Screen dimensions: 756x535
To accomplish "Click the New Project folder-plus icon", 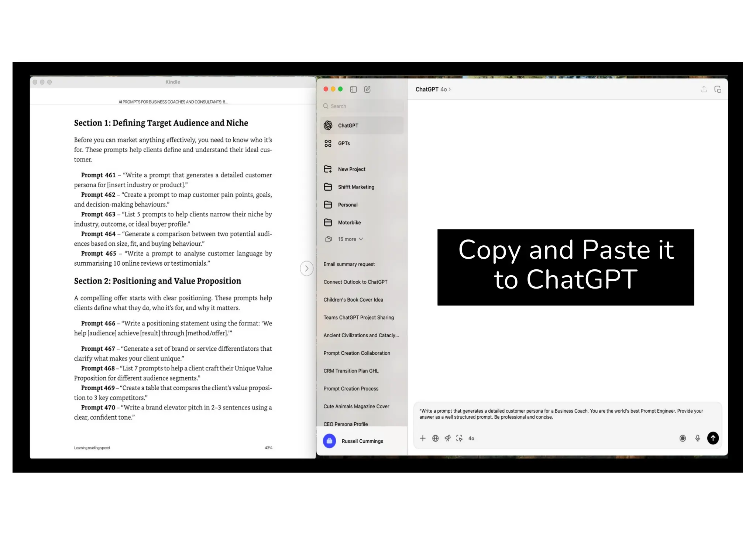I will pyautogui.click(x=328, y=169).
